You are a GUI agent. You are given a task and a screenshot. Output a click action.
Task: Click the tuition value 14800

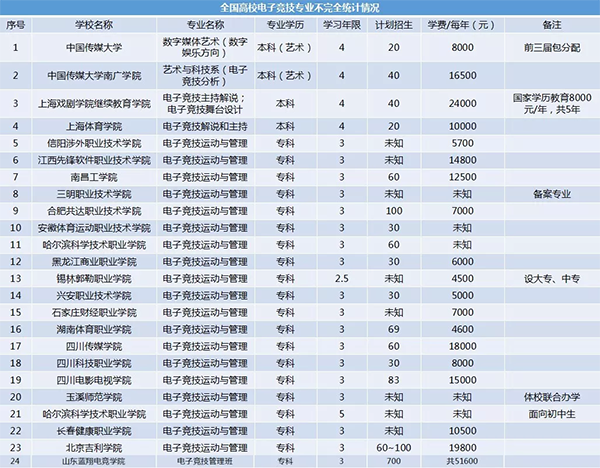[462, 160]
